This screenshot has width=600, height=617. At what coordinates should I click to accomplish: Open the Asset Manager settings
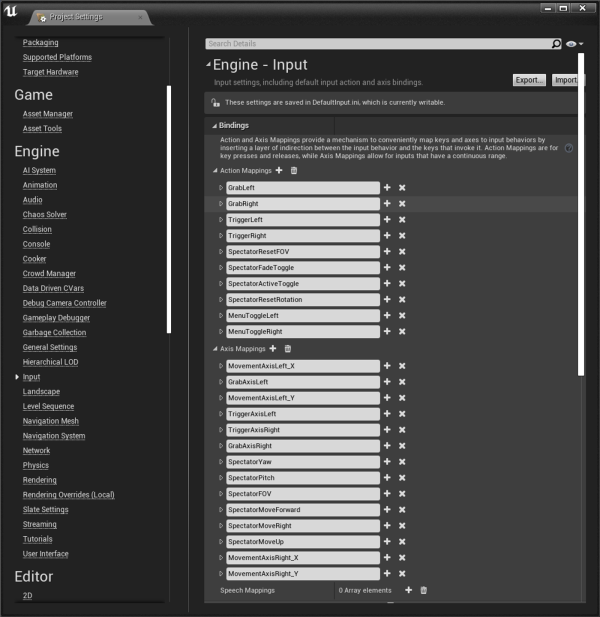click(x=48, y=114)
